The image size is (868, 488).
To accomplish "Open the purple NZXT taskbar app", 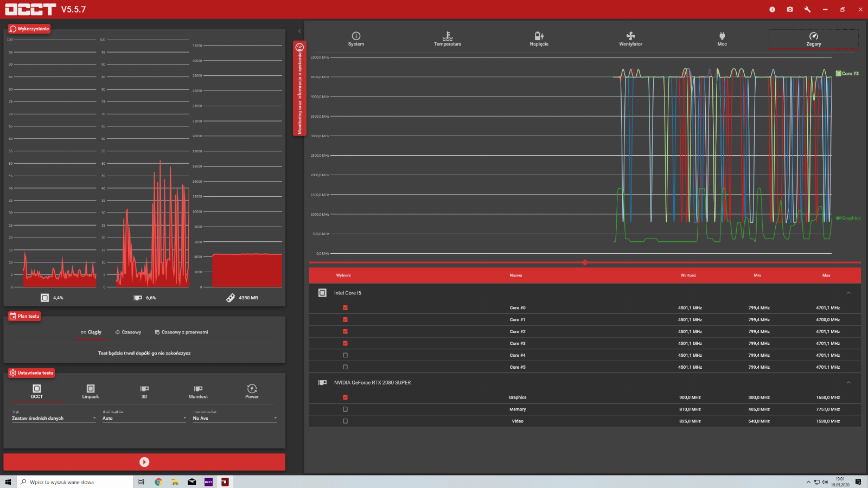I will [x=208, y=482].
